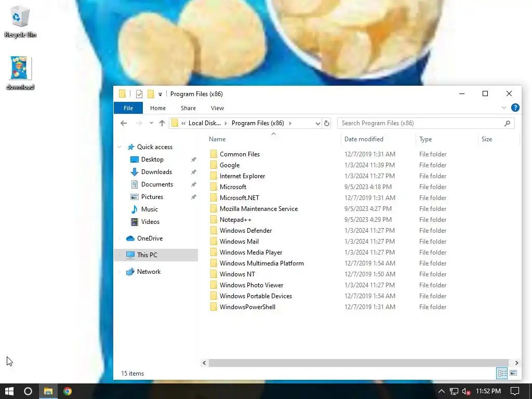Screen dimensions: 532x399
Task: Select the Windows NT folder
Action: 237,274
